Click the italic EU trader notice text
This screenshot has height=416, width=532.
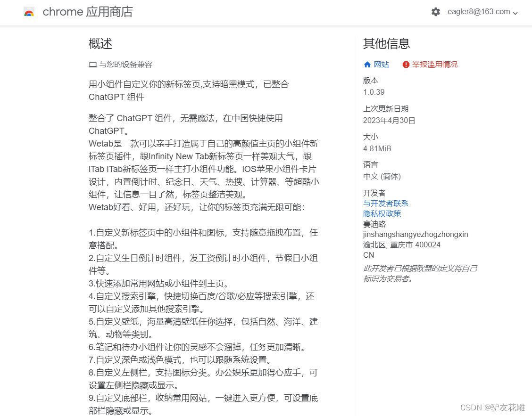[420, 274]
